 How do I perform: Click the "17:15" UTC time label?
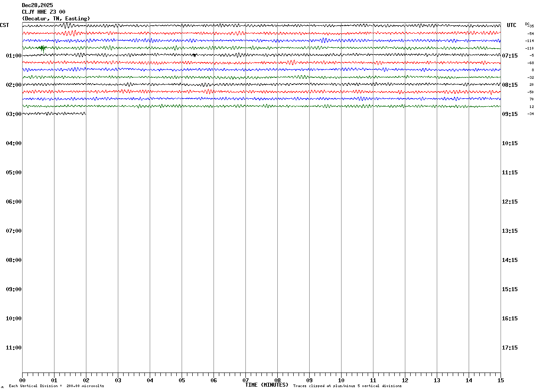[510, 348]
